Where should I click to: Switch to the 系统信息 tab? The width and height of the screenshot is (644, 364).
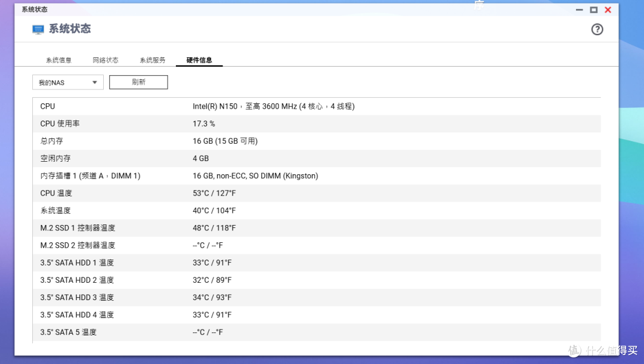pyautogui.click(x=58, y=60)
